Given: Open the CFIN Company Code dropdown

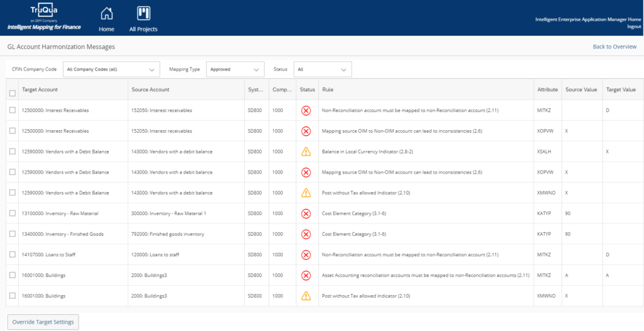Looking at the screenshot, I should click(111, 69).
